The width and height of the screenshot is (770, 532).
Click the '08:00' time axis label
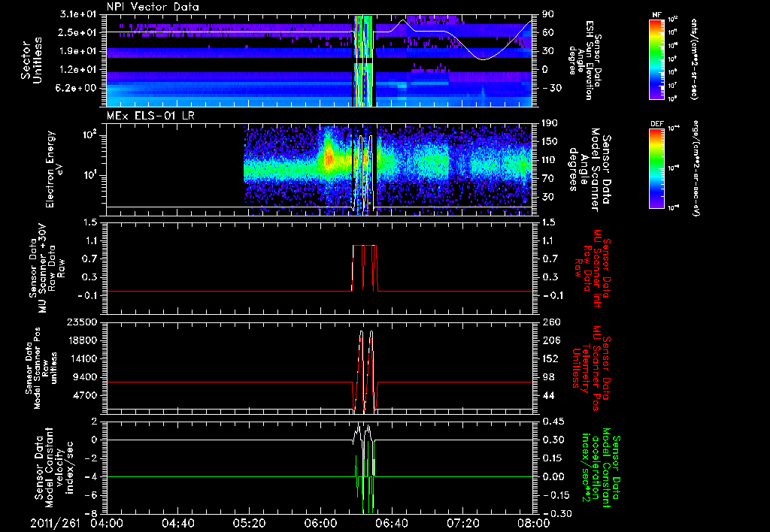click(x=534, y=523)
